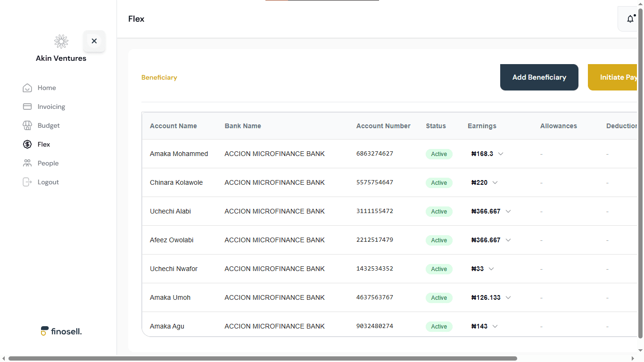Expand Amaka Agu's earnings details
Image resolution: width=644 pixels, height=362 pixels.
(x=495, y=326)
